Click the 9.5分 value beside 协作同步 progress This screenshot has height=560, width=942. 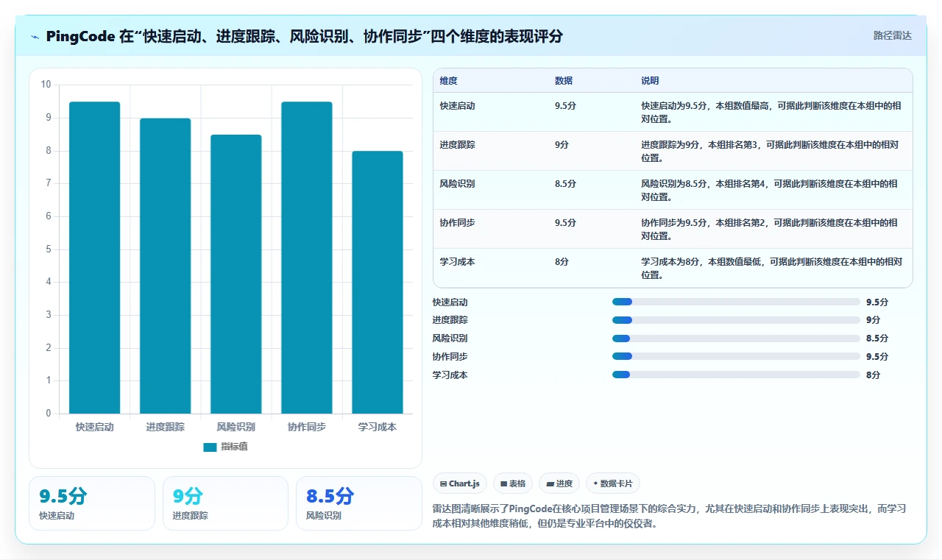pos(877,356)
